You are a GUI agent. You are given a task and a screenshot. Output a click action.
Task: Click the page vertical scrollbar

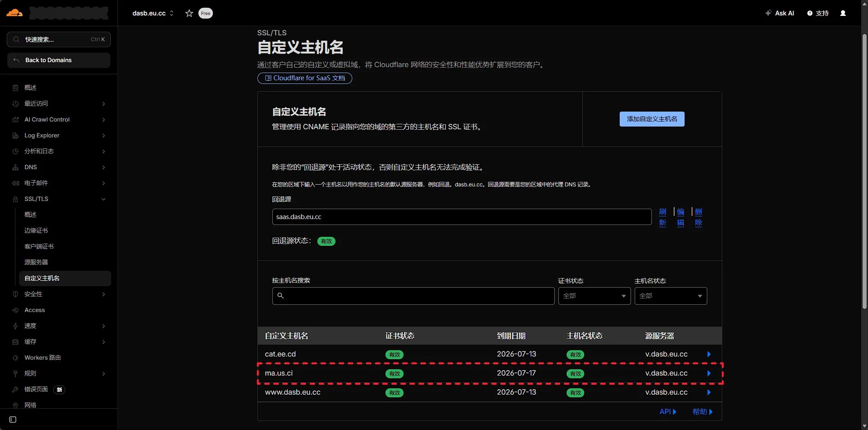tap(864, 171)
